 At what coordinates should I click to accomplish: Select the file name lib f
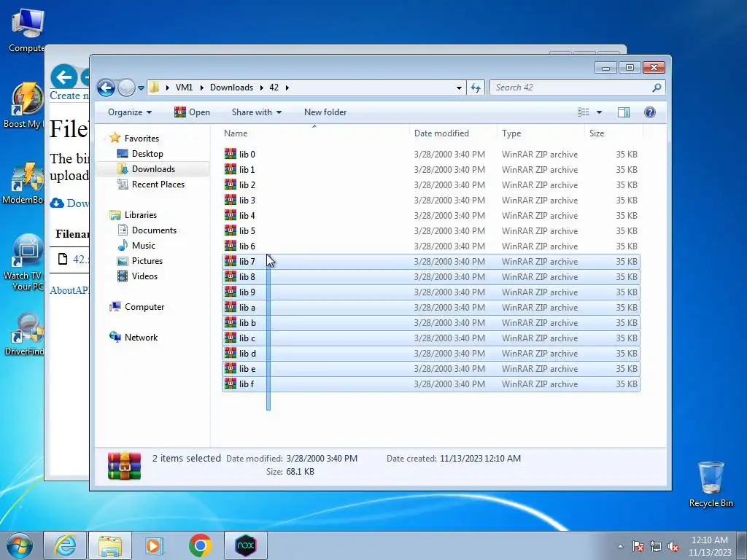[247, 384]
